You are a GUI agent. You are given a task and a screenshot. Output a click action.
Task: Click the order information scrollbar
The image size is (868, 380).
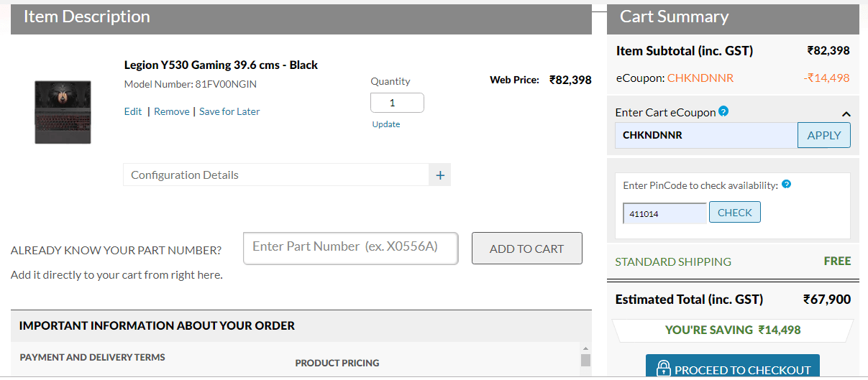pos(585,361)
